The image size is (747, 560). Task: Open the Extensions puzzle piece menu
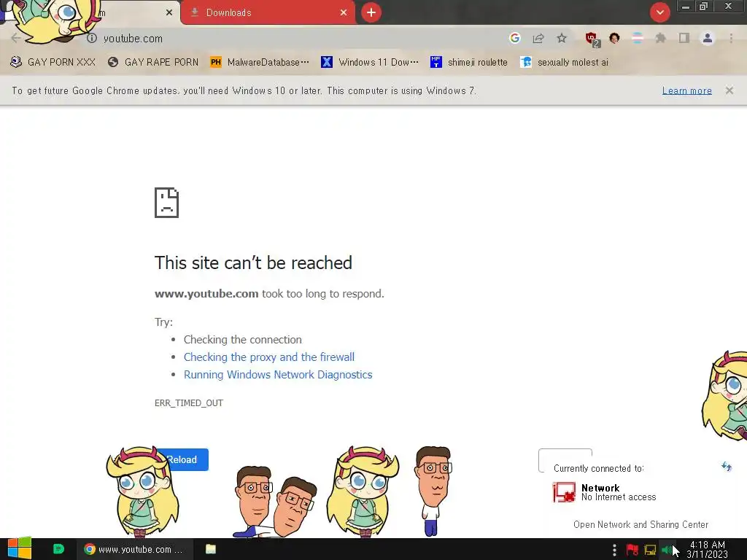click(660, 38)
